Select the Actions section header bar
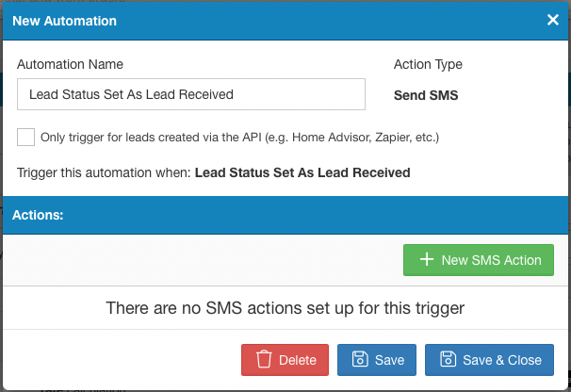571x392 pixels. (285, 215)
